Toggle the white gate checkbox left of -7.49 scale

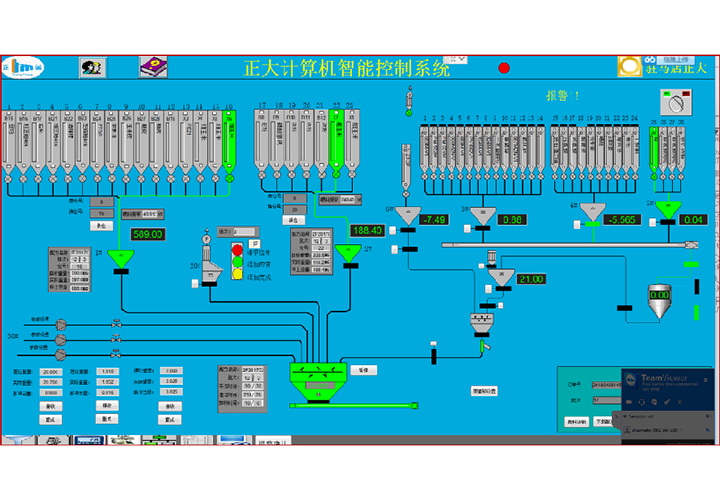[x=393, y=232]
